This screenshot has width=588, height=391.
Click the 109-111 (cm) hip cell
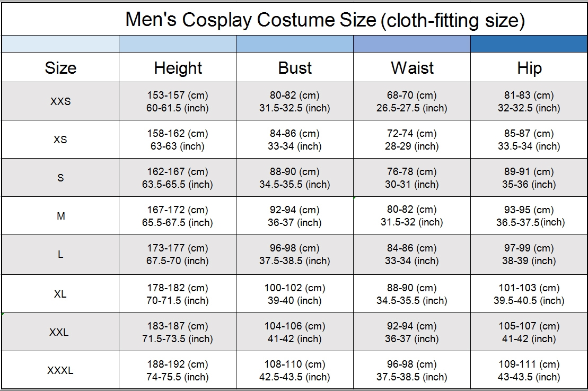[529, 370]
